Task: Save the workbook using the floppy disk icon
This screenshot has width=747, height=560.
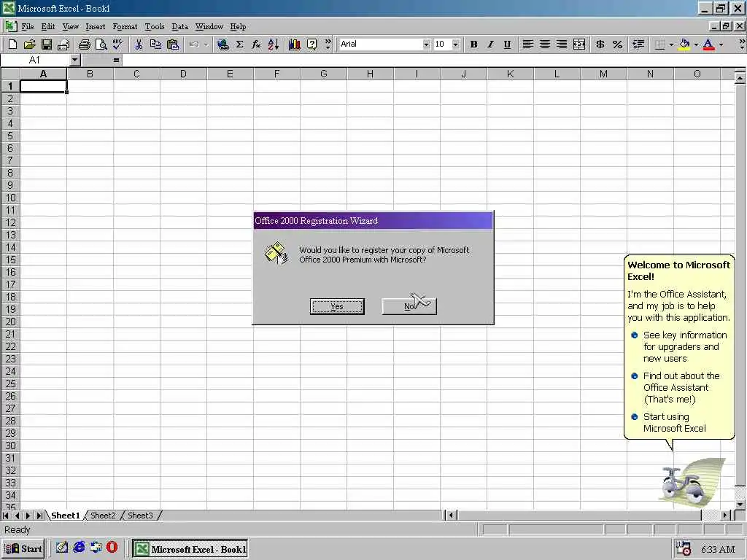Action: (x=46, y=44)
